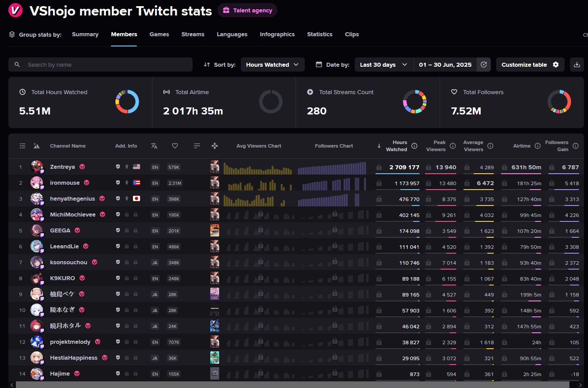Open the ksonsouchou channel link
Image resolution: width=588 pixels, height=388 pixels.
click(68, 262)
